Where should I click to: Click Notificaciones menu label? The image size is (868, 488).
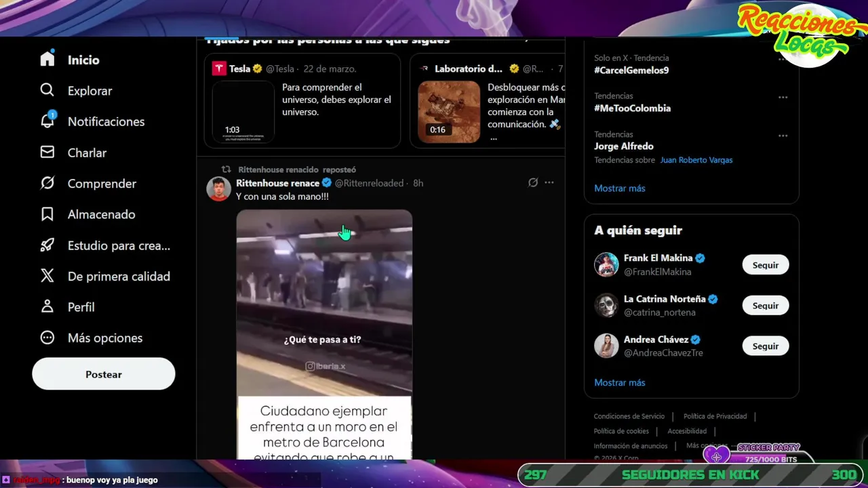coord(106,121)
